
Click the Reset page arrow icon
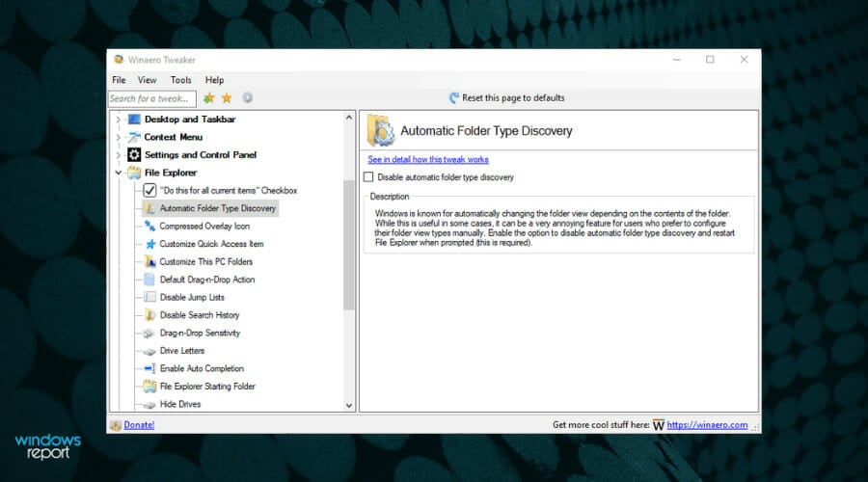454,98
